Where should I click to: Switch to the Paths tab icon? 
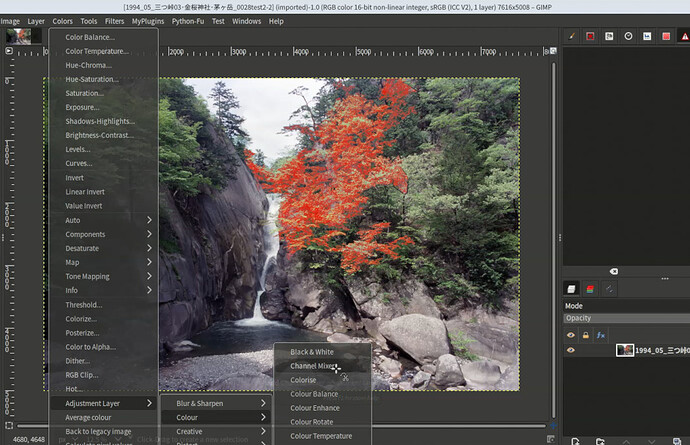click(x=609, y=289)
